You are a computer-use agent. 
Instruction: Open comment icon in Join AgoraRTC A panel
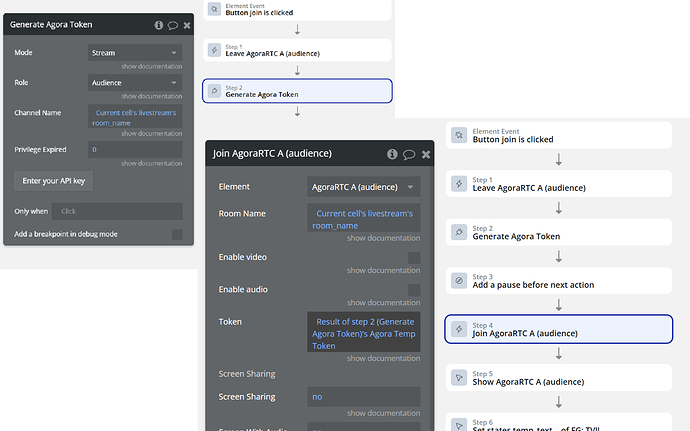point(409,154)
